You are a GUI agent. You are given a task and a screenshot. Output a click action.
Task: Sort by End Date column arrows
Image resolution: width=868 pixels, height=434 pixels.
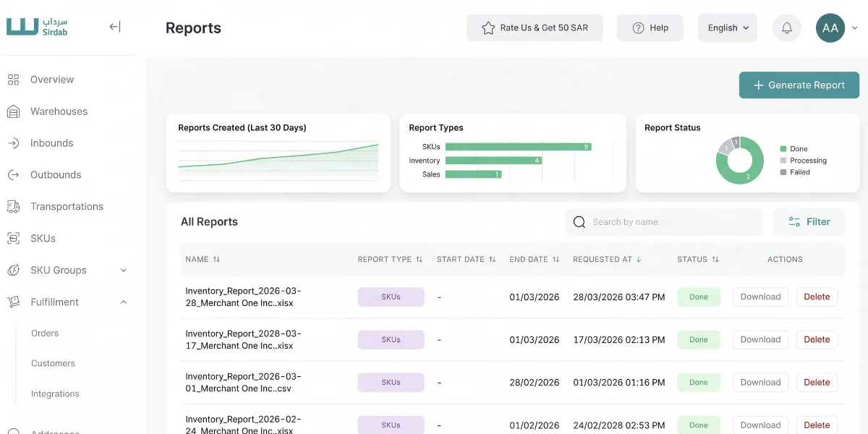pyautogui.click(x=556, y=259)
